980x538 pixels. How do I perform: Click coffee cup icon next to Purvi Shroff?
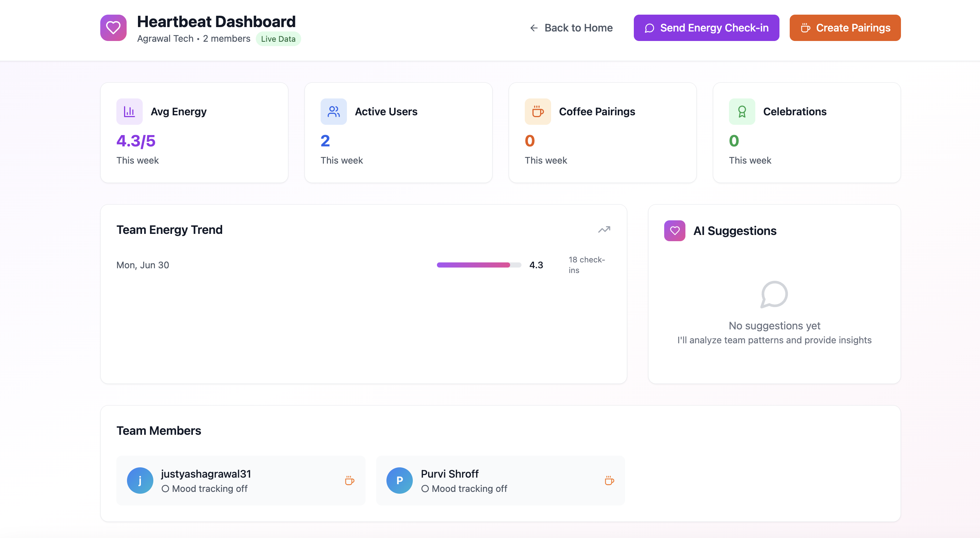[x=609, y=480]
